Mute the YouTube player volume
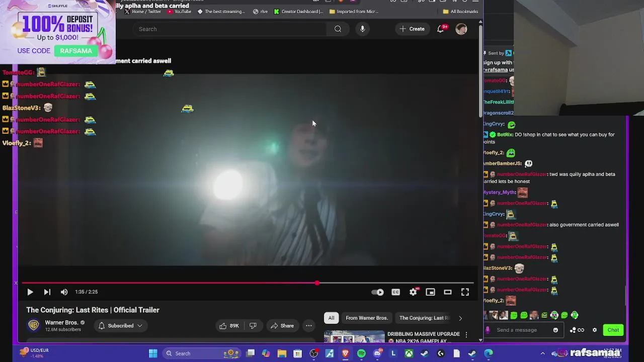The width and height of the screenshot is (644, 362). 64,292
